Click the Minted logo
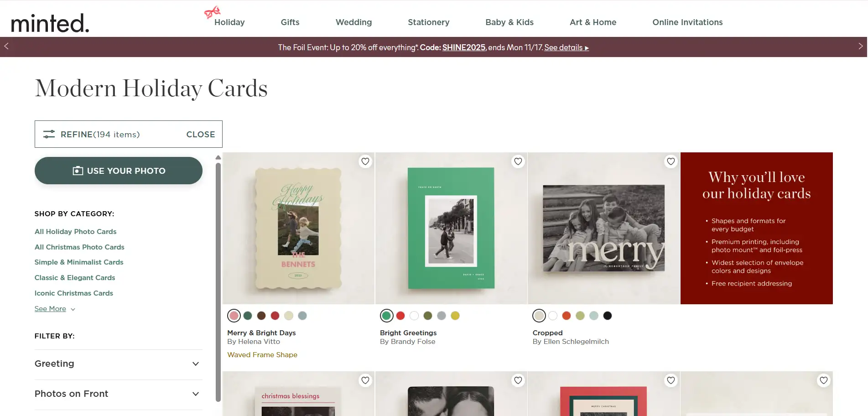The image size is (868, 416). coord(50,22)
